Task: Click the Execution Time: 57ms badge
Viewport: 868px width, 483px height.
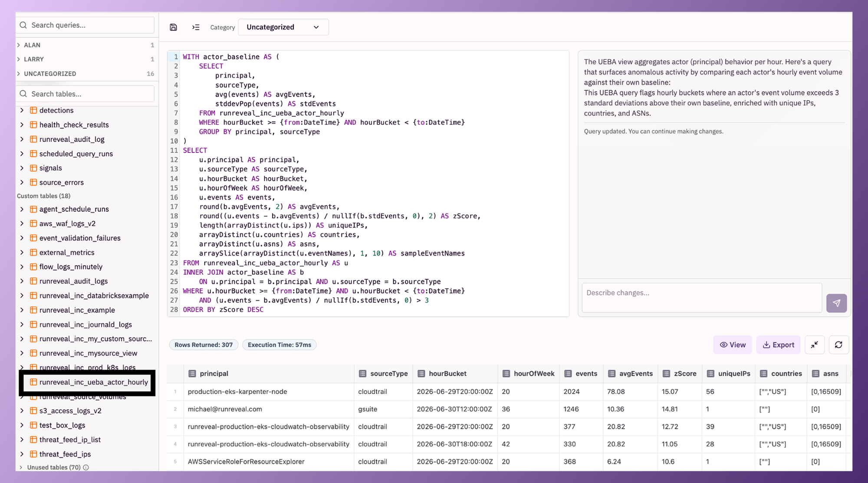Action: click(279, 345)
